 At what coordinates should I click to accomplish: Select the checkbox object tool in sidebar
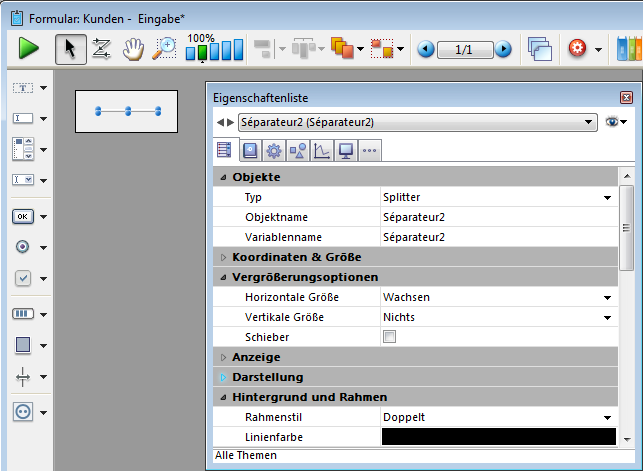click(23, 278)
